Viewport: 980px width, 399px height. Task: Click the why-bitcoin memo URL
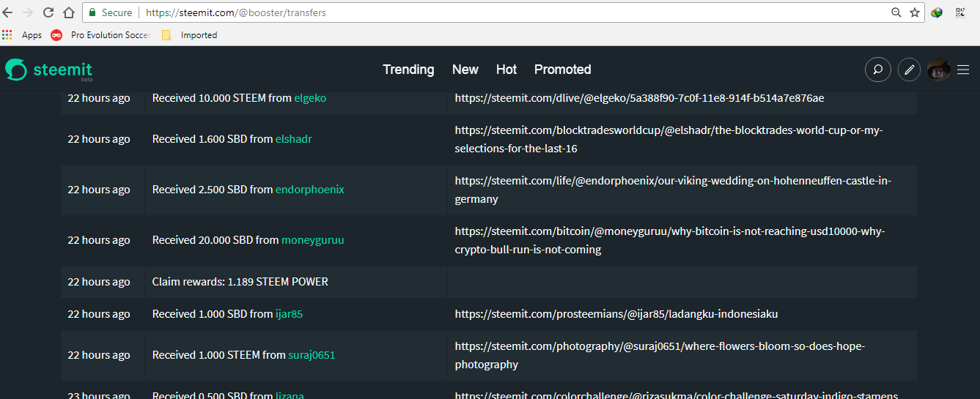coord(670,240)
